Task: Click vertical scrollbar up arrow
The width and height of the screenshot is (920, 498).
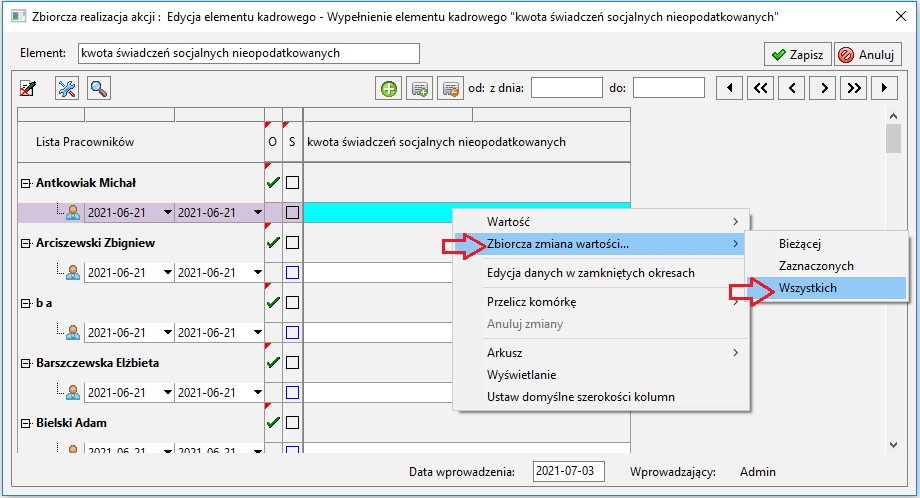Action: 893,116
